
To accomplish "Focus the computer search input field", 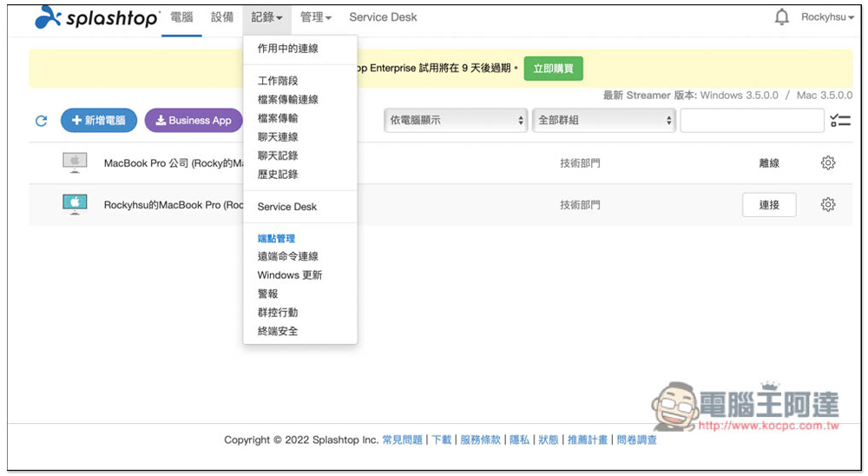I will pos(751,121).
